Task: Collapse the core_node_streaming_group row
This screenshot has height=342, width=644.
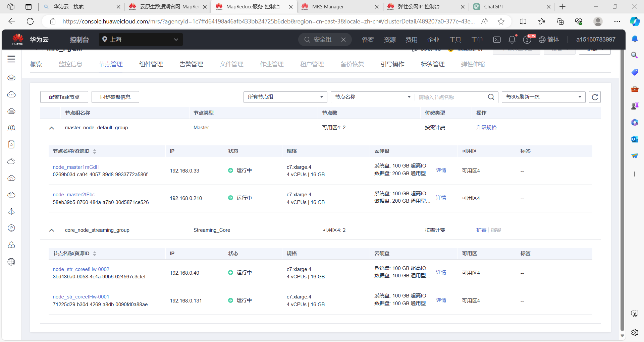Action: pos(52,230)
